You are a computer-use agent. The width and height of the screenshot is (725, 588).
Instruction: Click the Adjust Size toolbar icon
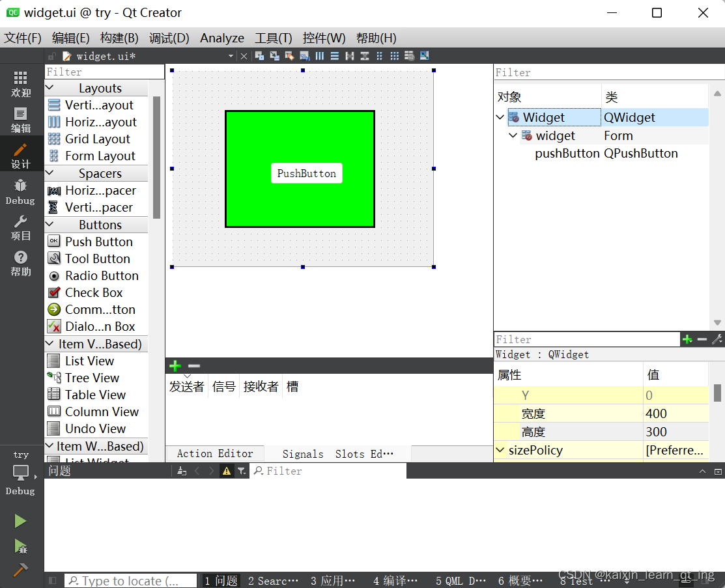point(425,56)
